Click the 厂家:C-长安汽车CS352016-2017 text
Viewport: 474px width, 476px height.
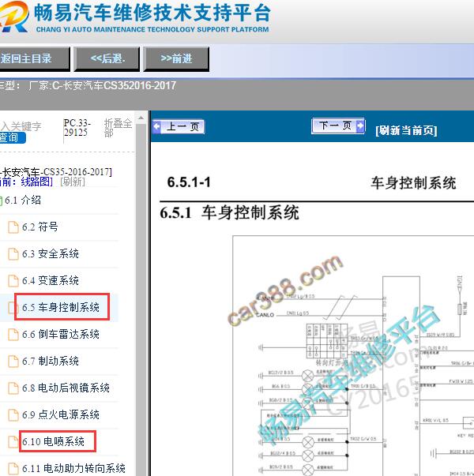click(x=103, y=85)
